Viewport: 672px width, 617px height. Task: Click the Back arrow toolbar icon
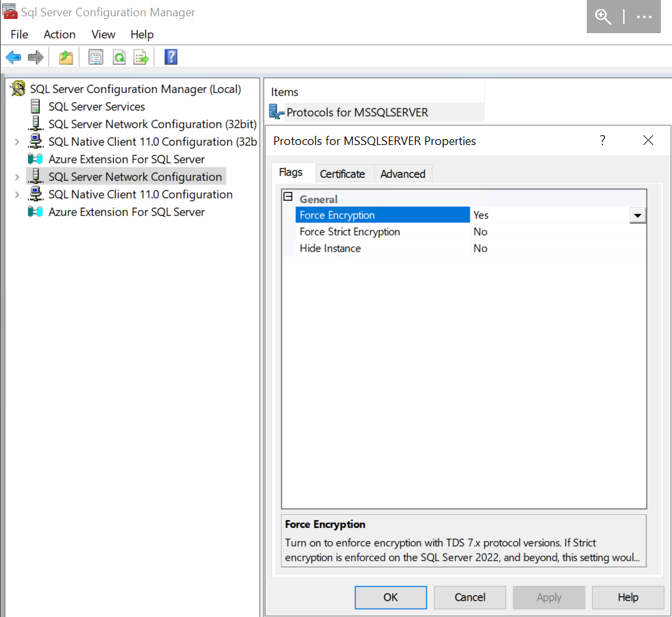pyautogui.click(x=13, y=57)
